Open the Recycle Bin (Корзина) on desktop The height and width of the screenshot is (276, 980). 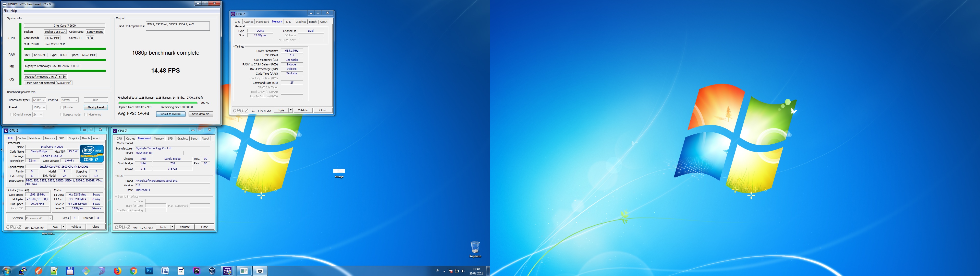pos(475,249)
